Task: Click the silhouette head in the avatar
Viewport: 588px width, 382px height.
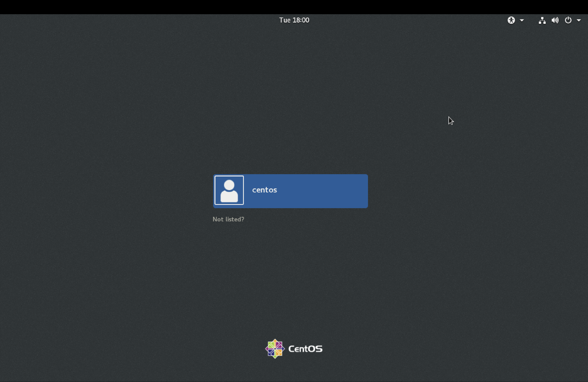Action: (x=229, y=185)
